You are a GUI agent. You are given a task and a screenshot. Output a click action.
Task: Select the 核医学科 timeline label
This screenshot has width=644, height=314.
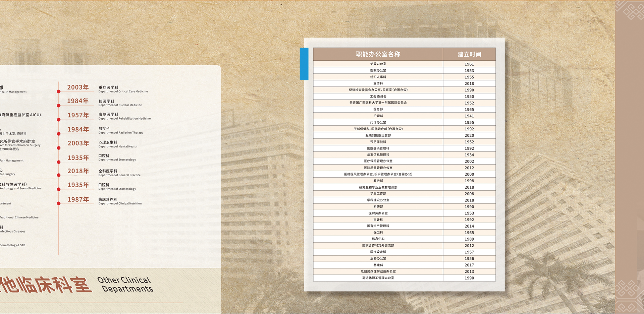[x=106, y=101]
